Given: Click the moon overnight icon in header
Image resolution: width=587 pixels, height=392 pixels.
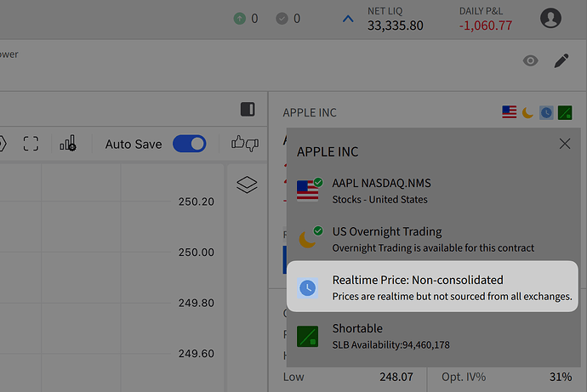Looking at the screenshot, I should pos(527,112).
